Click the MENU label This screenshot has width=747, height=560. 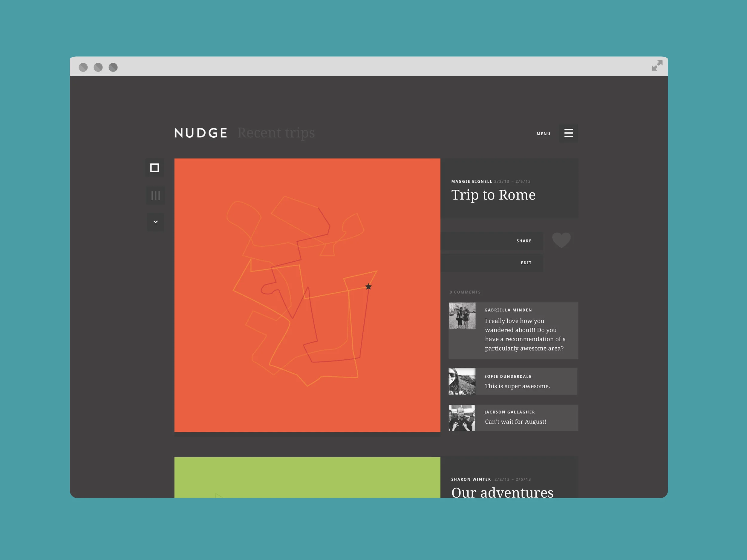point(543,134)
